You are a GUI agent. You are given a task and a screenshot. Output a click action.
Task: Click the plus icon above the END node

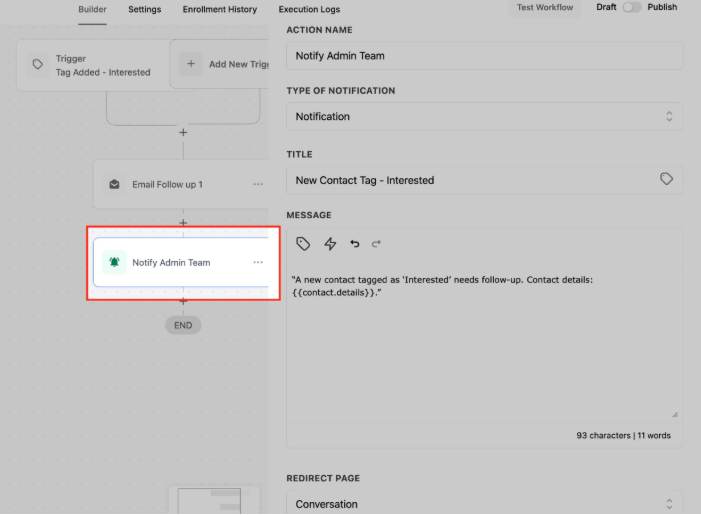tap(183, 300)
